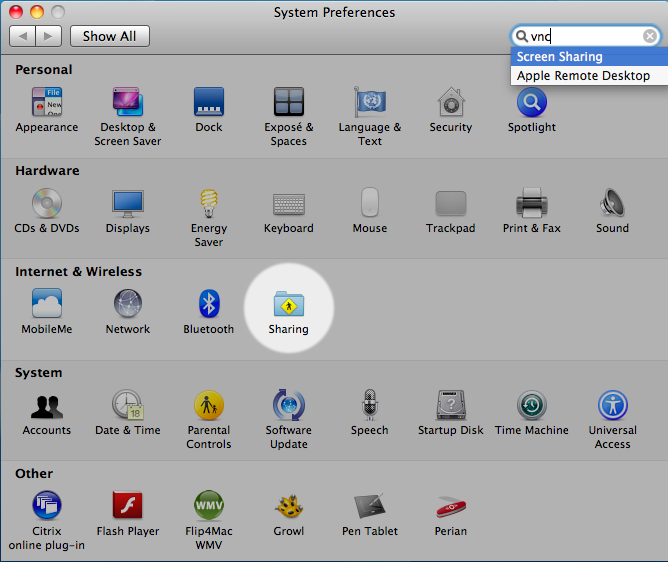Viewport: 668px width, 562px height.
Task: Open Bluetooth preferences
Action: pos(209,304)
